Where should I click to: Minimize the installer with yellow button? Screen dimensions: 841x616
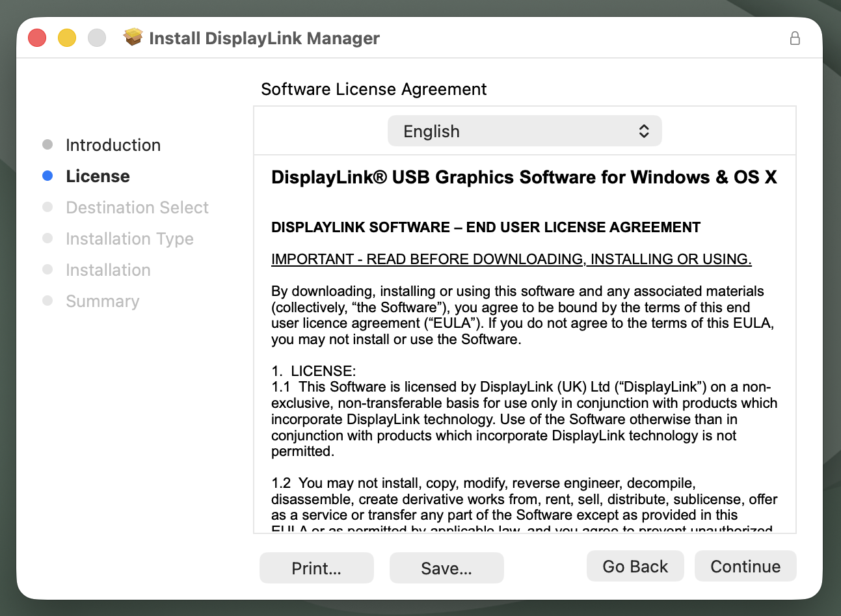pyautogui.click(x=67, y=38)
